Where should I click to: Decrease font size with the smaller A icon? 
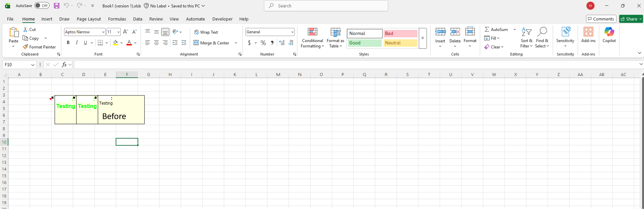coord(134,32)
